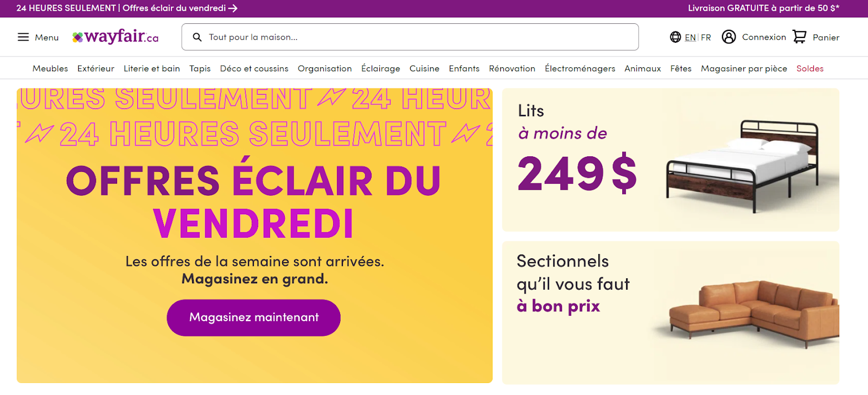Click the search field Tout pour la maison

pyautogui.click(x=410, y=37)
